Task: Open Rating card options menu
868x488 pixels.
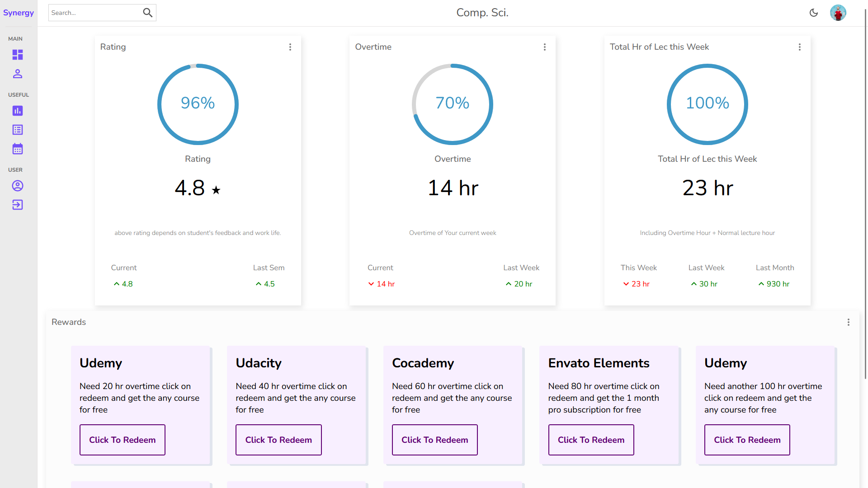Action: click(290, 47)
